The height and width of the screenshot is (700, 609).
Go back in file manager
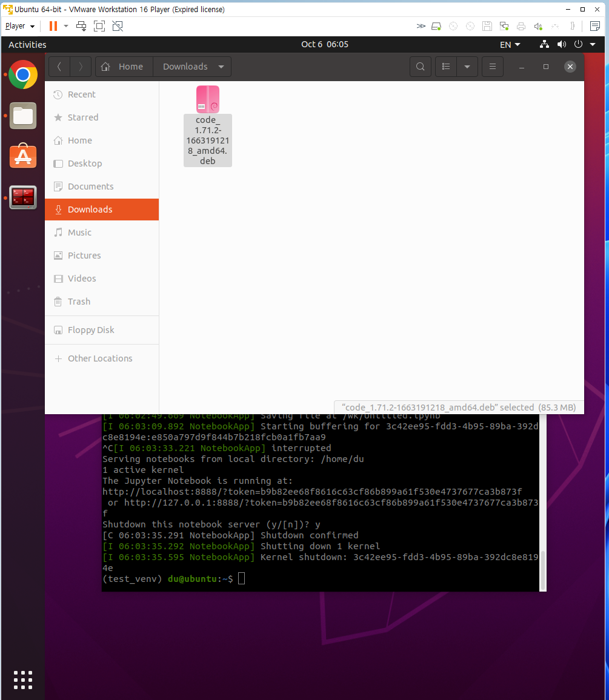coord(59,67)
